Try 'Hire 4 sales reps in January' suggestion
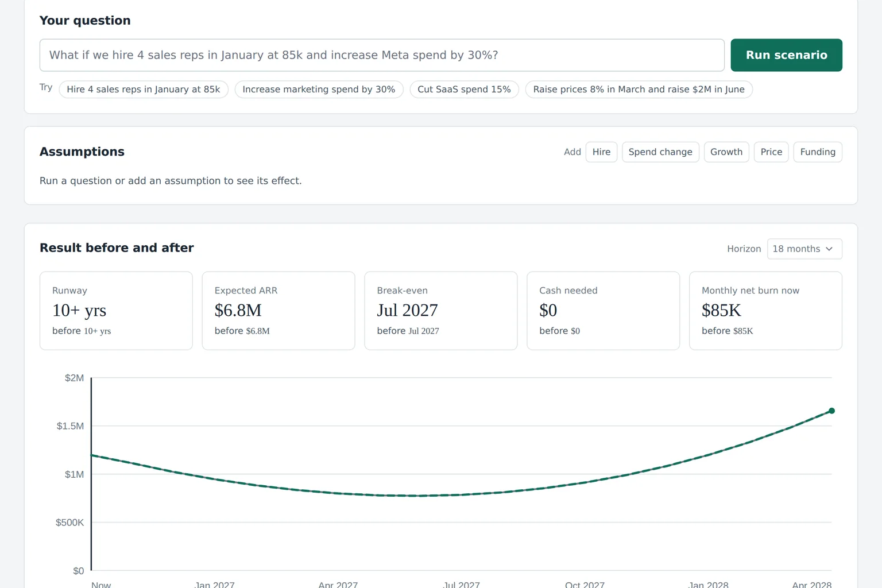Viewport: 882px width, 588px height. [144, 90]
